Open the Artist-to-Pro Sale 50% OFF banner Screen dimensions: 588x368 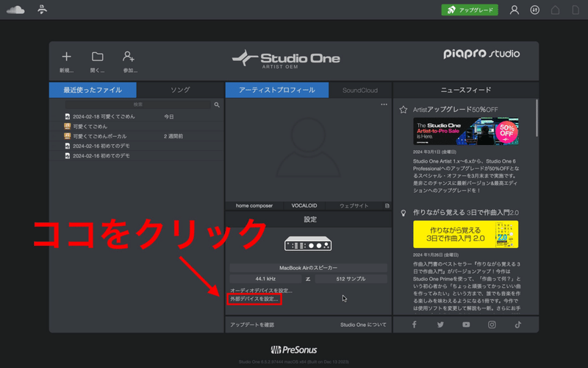pos(466,132)
